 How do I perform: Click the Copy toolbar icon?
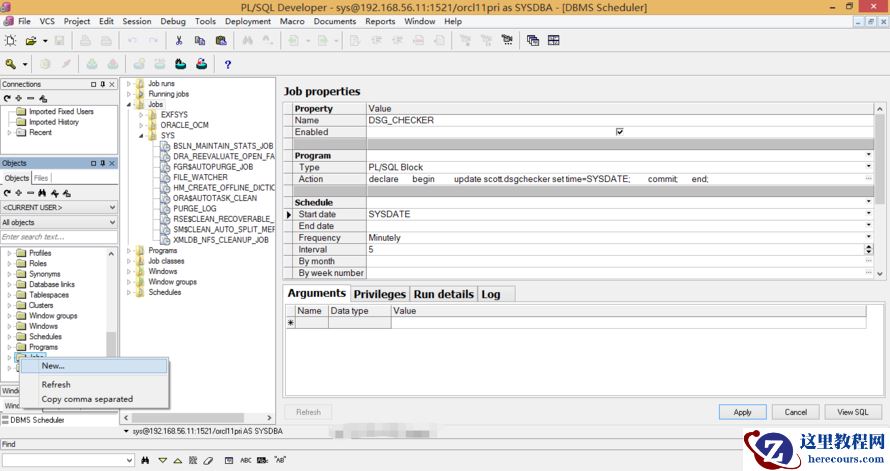200,40
